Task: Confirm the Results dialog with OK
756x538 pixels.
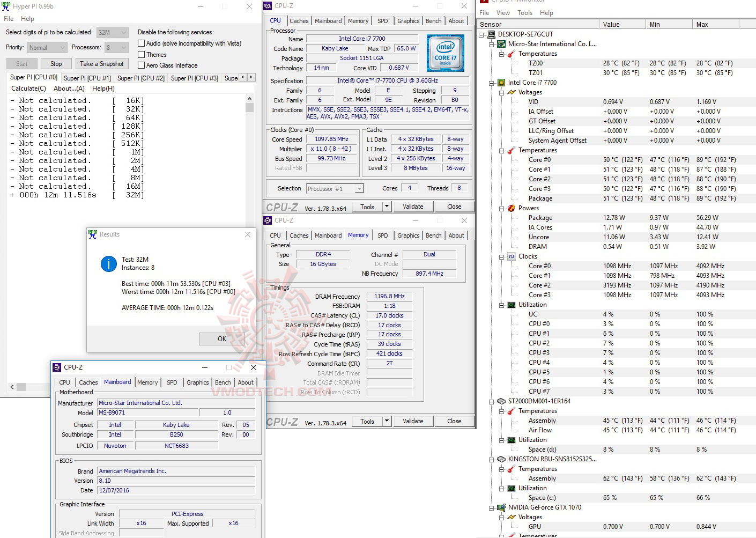Action: click(222, 339)
